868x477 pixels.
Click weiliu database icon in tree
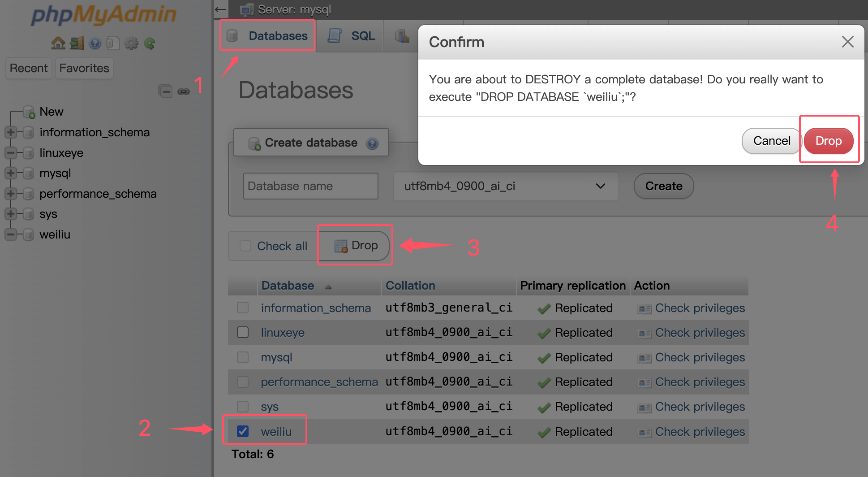pos(28,234)
